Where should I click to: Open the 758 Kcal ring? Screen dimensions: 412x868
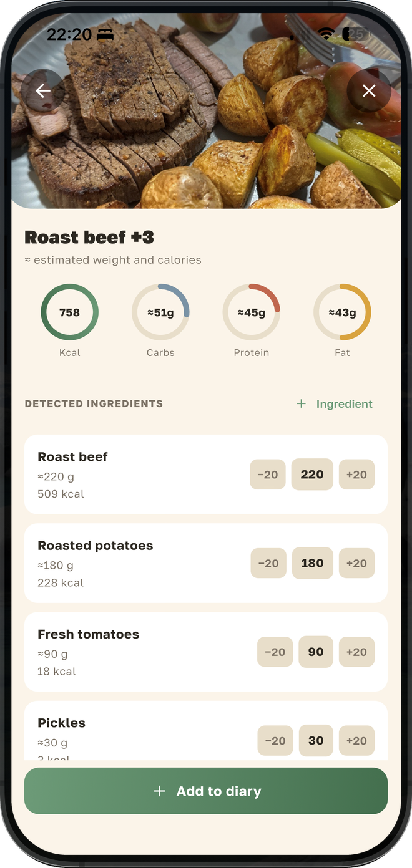[x=69, y=312]
